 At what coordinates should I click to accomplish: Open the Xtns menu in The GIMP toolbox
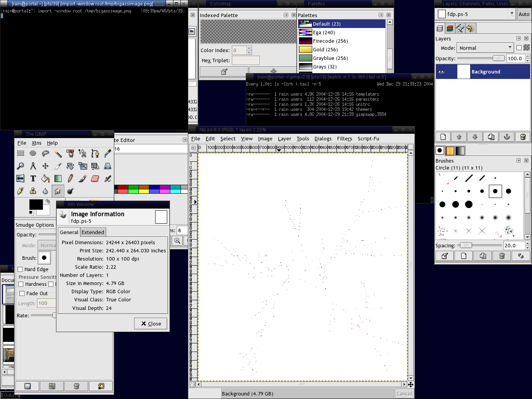(x=37, y=143)
